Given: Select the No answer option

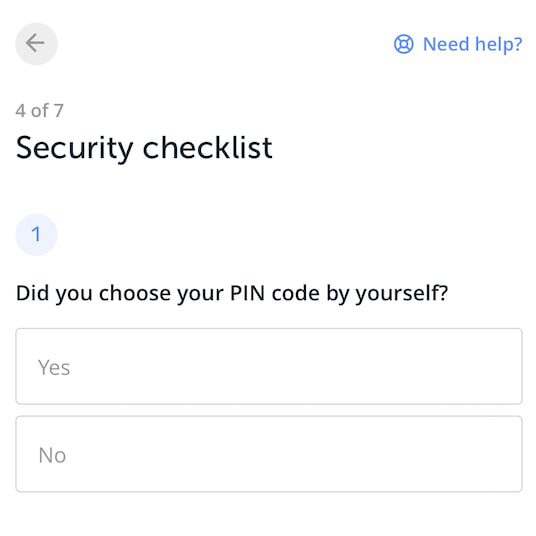Looking at the screenshot, I should 269,454.
